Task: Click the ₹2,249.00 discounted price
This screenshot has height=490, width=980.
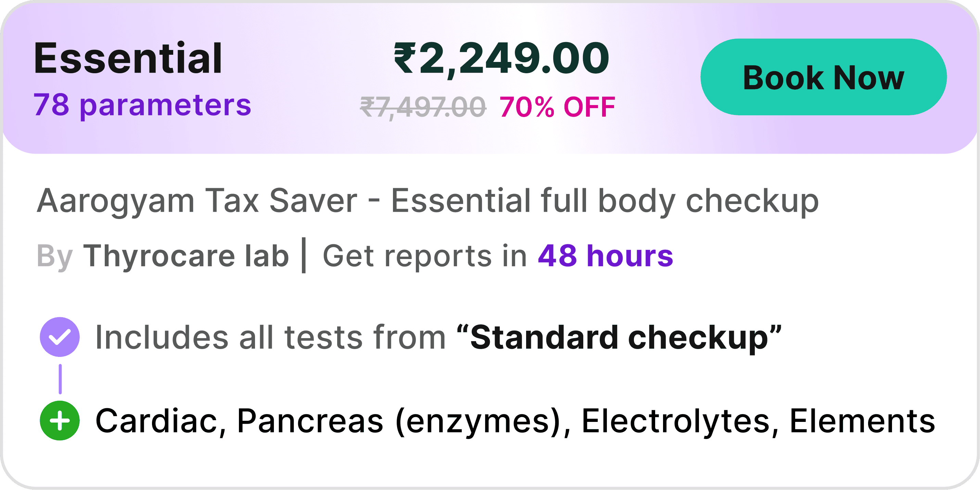Action: [x=501, y=58]
